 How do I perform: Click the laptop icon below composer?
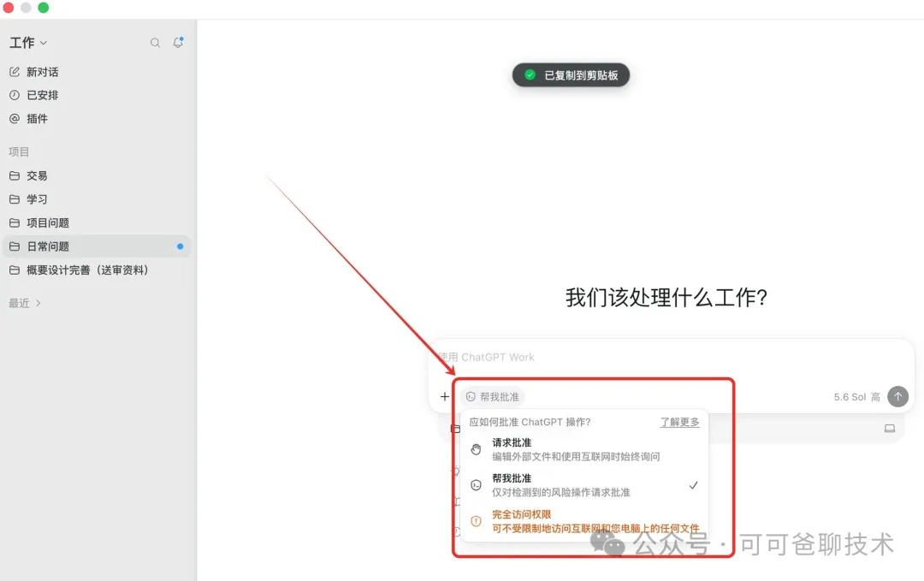(x=889, y=429)
